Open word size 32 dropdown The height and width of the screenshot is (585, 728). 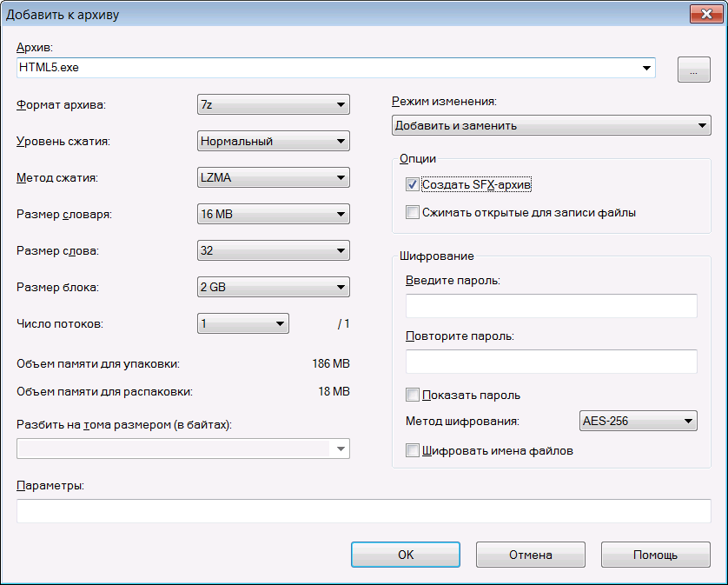[x=274, y=250]
